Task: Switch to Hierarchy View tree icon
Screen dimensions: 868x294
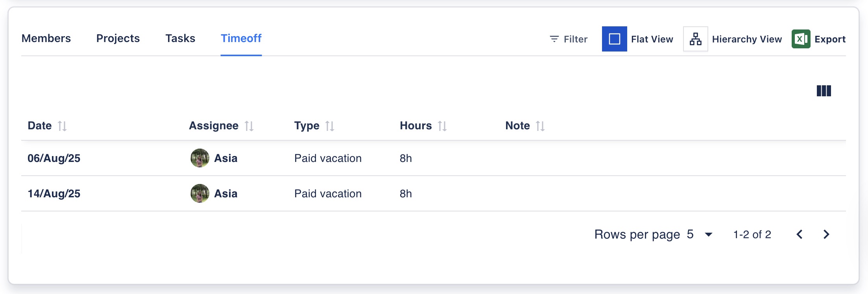Action: tap(695, 39)
